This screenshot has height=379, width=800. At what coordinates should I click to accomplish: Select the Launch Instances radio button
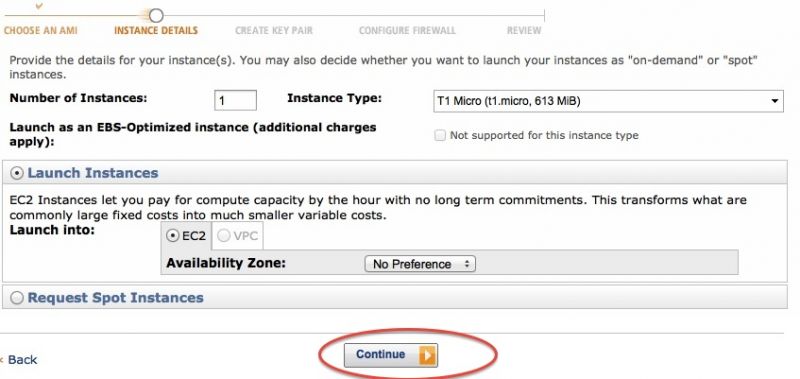pyautogui.click(x=17, y=173)
